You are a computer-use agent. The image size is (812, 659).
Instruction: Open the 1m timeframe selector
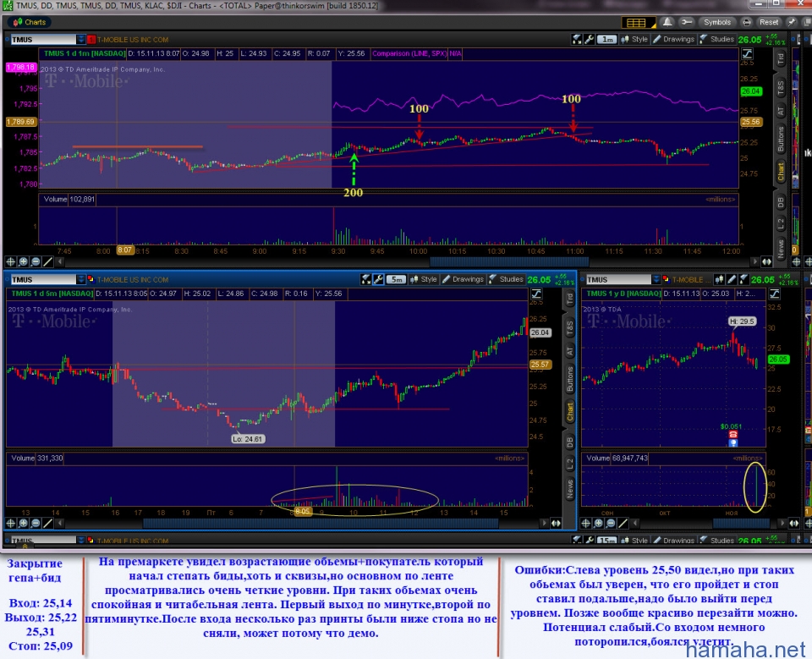(607, 40)
